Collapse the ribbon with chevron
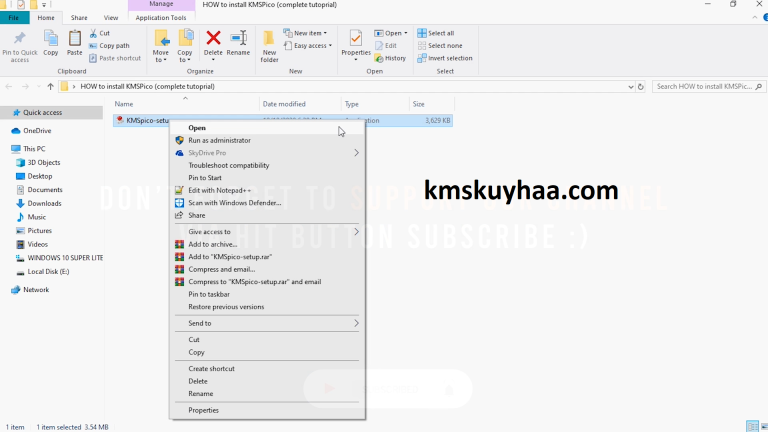 click(754, 18)
